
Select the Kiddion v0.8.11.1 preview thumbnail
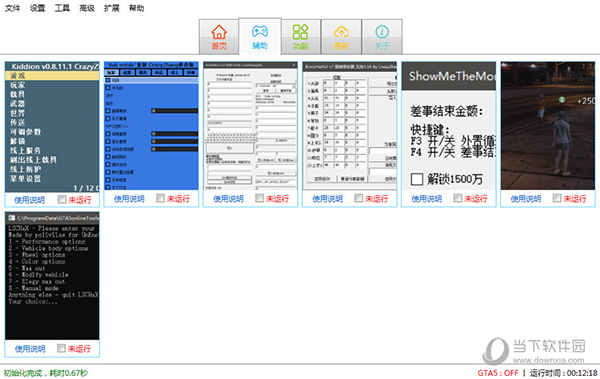(52, 127)
